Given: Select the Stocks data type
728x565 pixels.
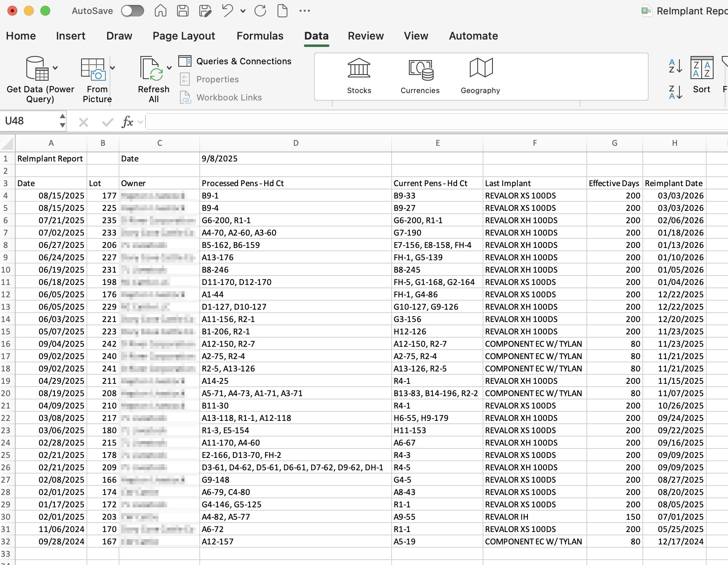Looking at the screenshot, I should point(359,77).
